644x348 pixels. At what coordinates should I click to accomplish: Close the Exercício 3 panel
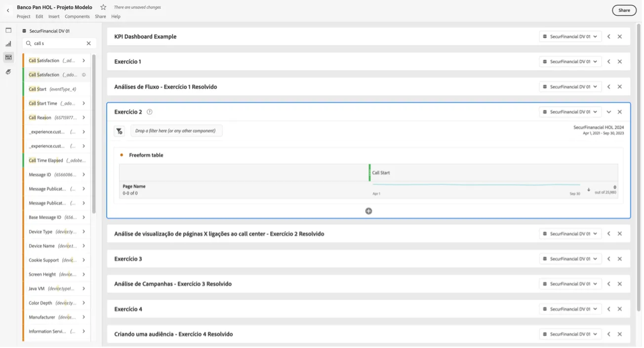[620, 259]
